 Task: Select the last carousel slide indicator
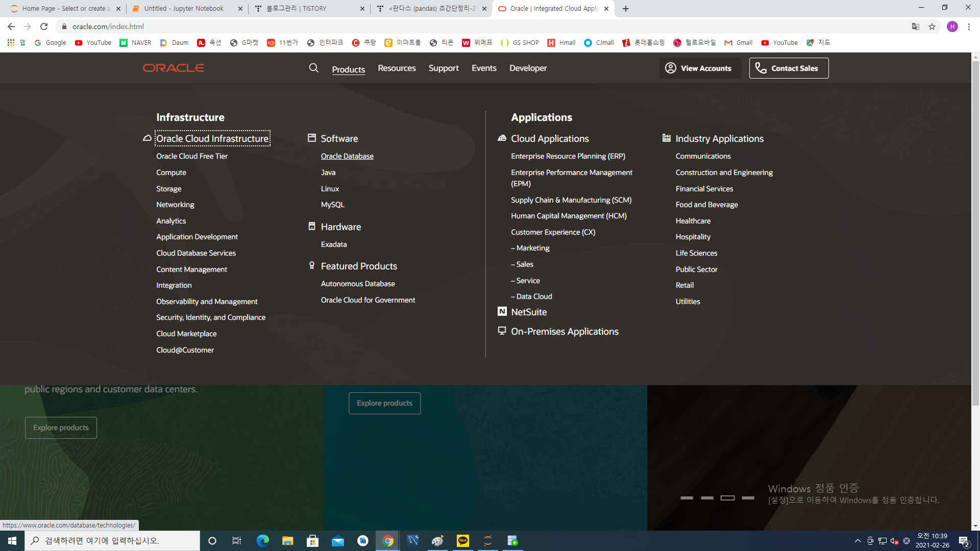[748, 498]
